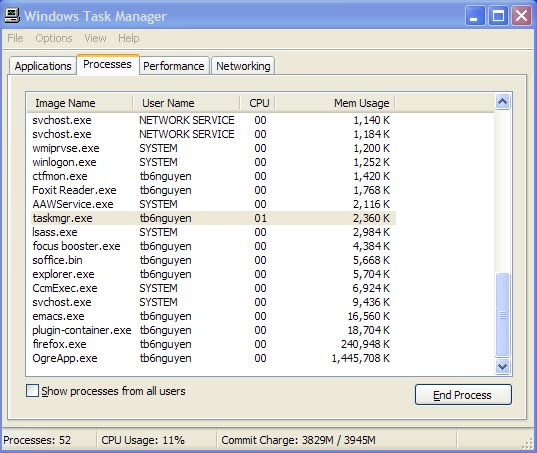Open the Options menu

pos(54,38)
